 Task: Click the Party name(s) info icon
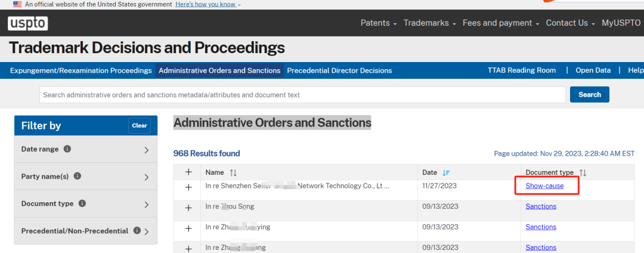77,176
